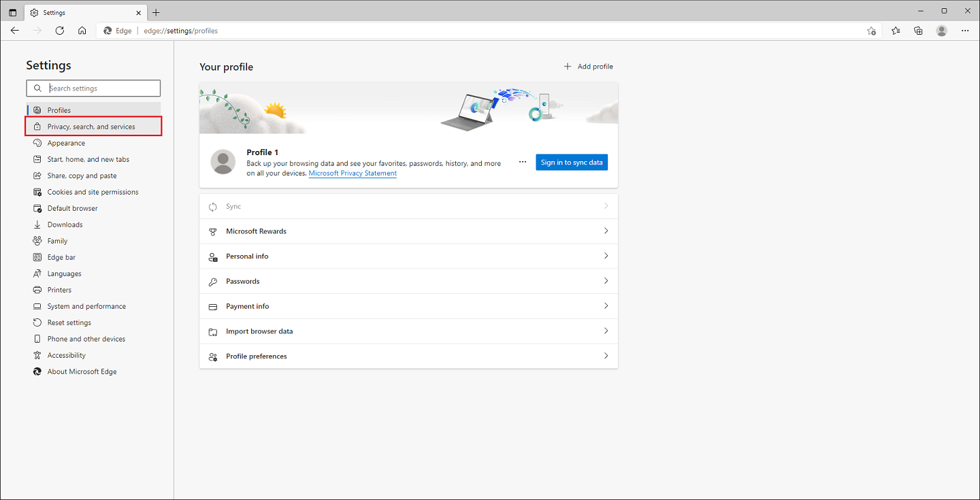Open Family settings
Image resolution: width=980 pixels, height=500 pixels.
coord(93,241)
